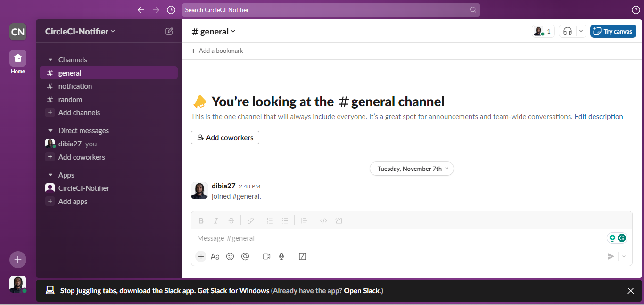Select the general channel in sidebar
The width and height of the screenshot is (644, 305).
click(x=108, y=73)
